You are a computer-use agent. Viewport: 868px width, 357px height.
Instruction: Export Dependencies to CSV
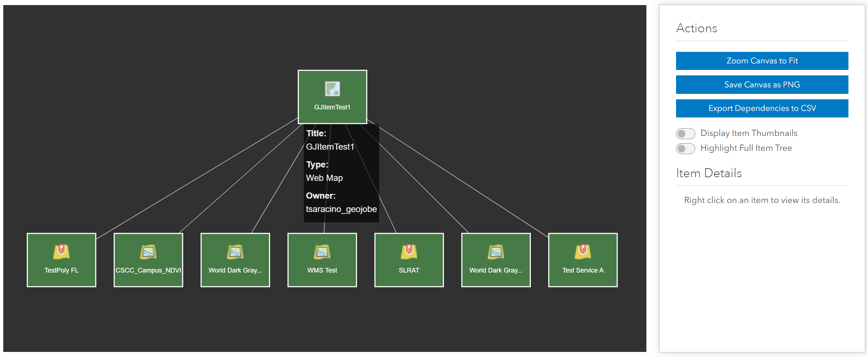pos(762,108)
